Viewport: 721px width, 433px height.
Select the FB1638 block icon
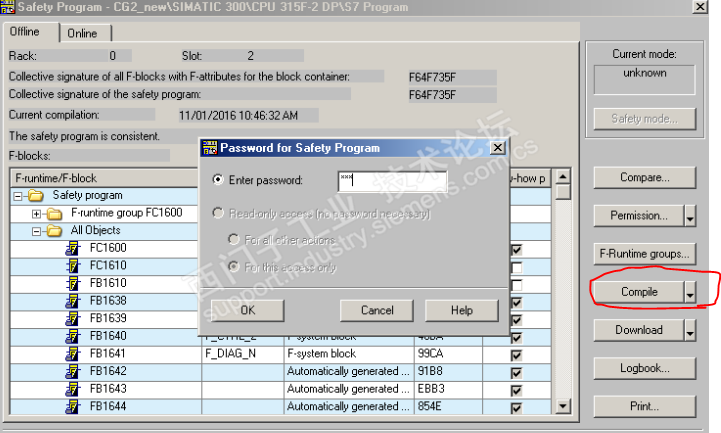point(73,301)
